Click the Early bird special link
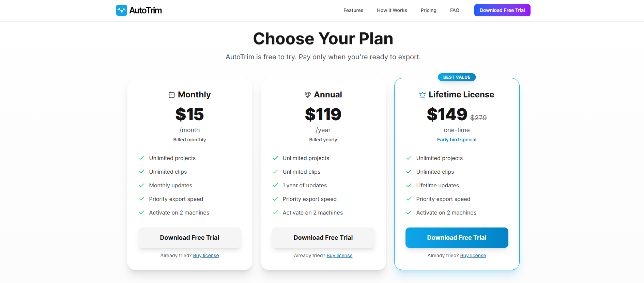This screenshot has width=644, height=283. point(457,140)
